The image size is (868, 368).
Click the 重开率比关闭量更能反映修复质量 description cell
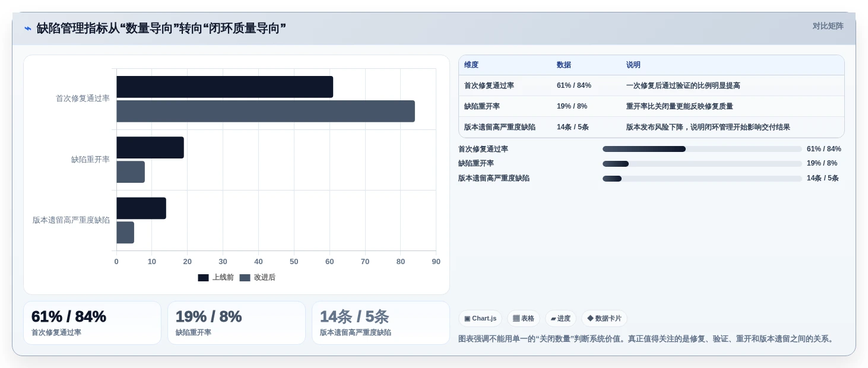(x=680, y=106)
